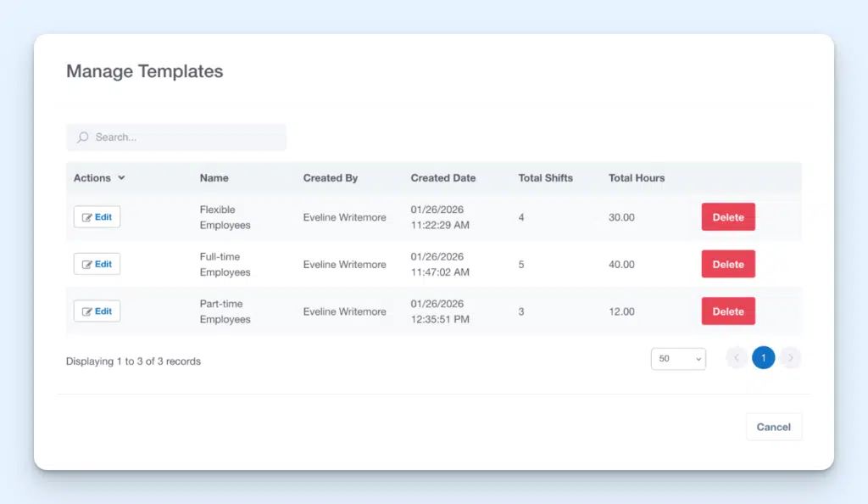868x504 pixels.
Task: Click the Total Shifts column header
Action: point(546,178)
